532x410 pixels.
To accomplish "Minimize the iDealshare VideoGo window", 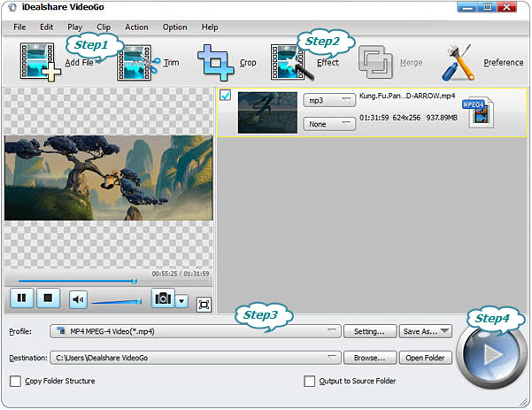I will pyautogui.click(x=467, y=7).
